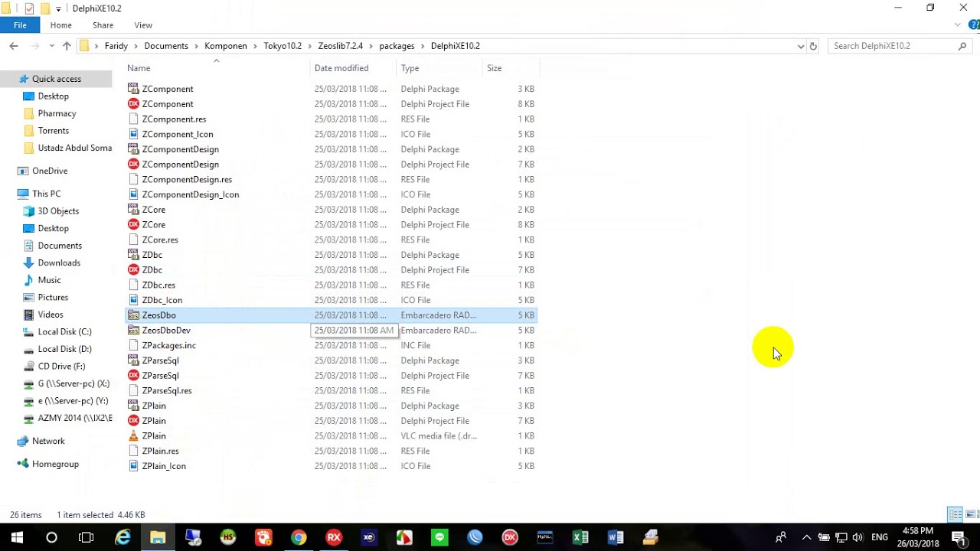Click the Zeoslib7.2.4 breadcrumb in address bar
This screenshot has width=980, height=551.
[341, 46]
